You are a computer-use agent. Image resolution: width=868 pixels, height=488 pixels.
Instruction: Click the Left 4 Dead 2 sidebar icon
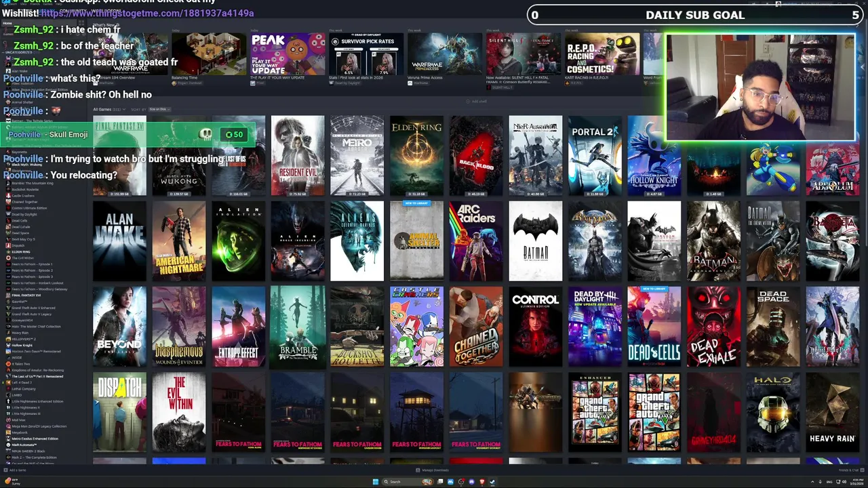[x=8, y=382]
